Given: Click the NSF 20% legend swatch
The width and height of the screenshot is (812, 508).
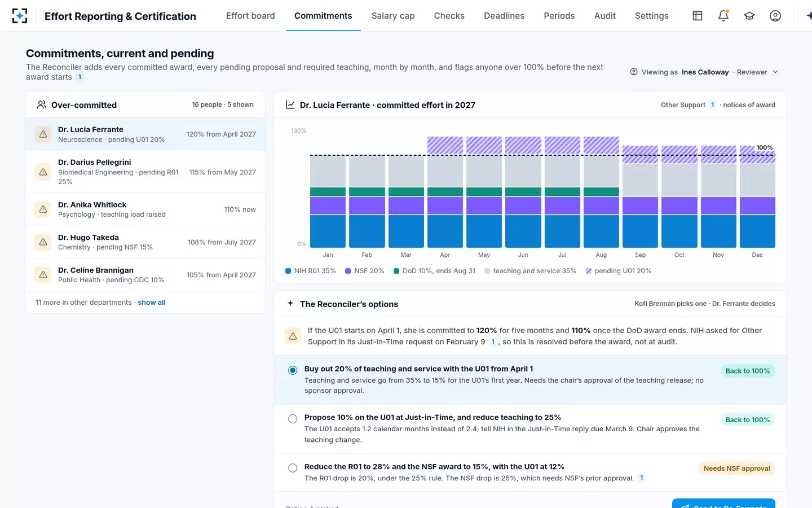Looking at the screenshot, I should point(348,271).
